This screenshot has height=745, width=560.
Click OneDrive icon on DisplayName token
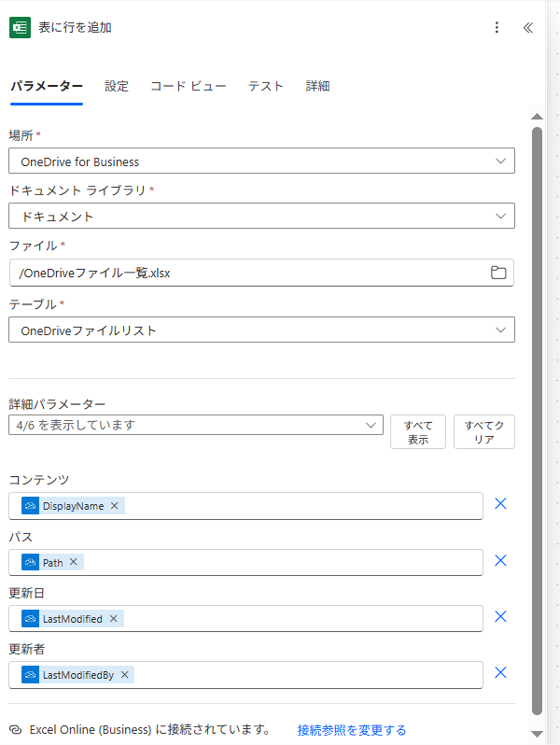pyautogui.click(x=31, y=506)
